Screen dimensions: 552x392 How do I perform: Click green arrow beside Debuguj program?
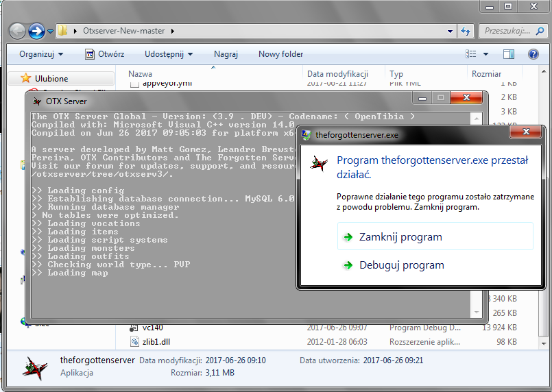[348, 265]
